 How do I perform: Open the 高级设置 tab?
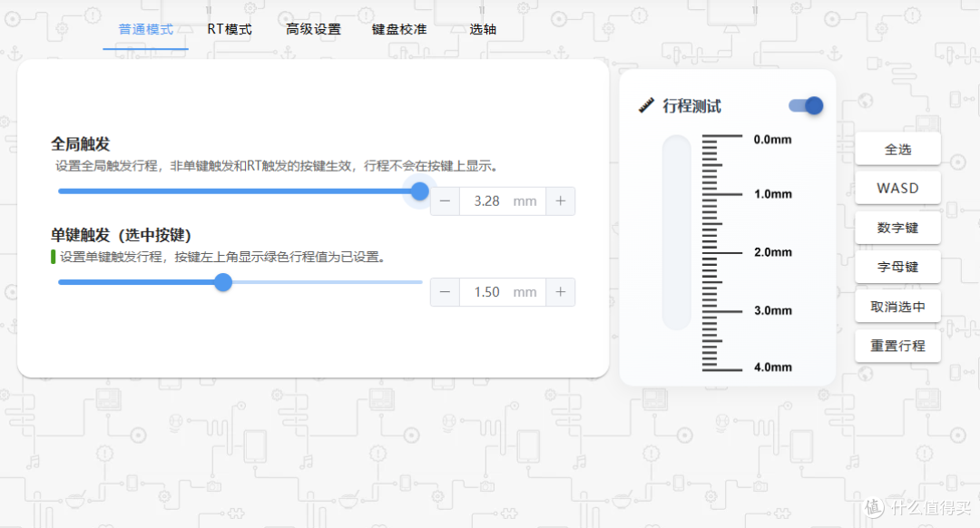[313, 29]
